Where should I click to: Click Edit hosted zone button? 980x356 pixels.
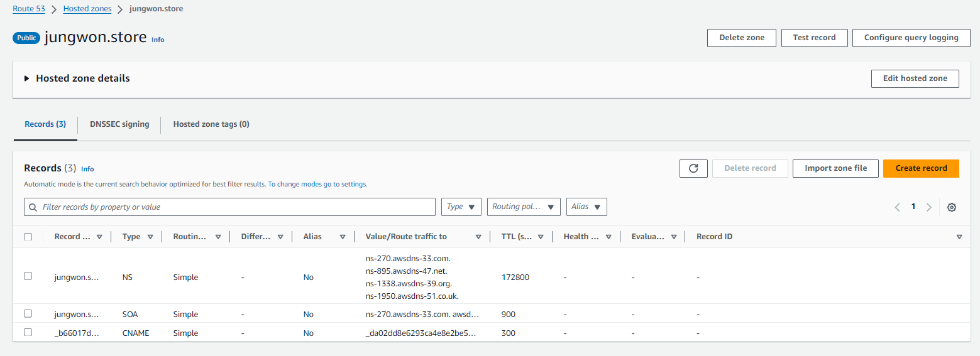915,78
